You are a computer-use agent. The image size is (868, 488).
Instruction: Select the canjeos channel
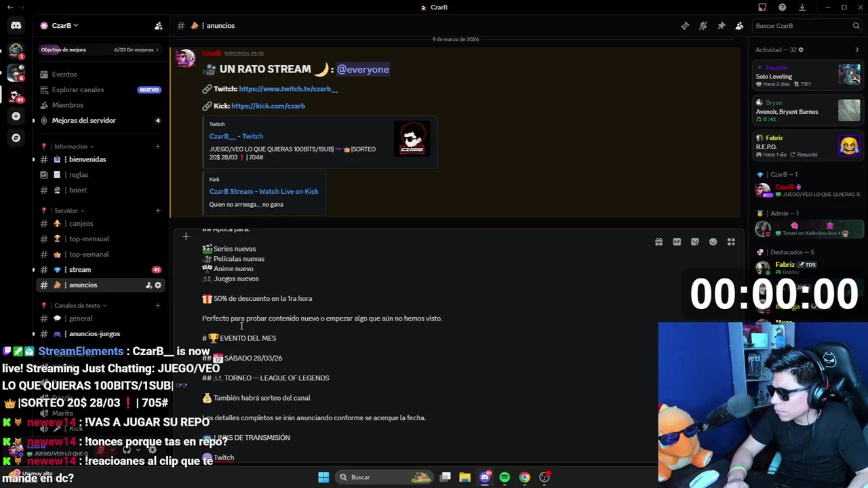(x=99, y=224)
